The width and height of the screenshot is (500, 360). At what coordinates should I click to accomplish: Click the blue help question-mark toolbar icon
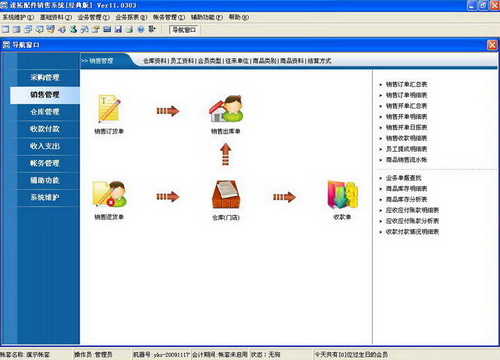point(141,30)
